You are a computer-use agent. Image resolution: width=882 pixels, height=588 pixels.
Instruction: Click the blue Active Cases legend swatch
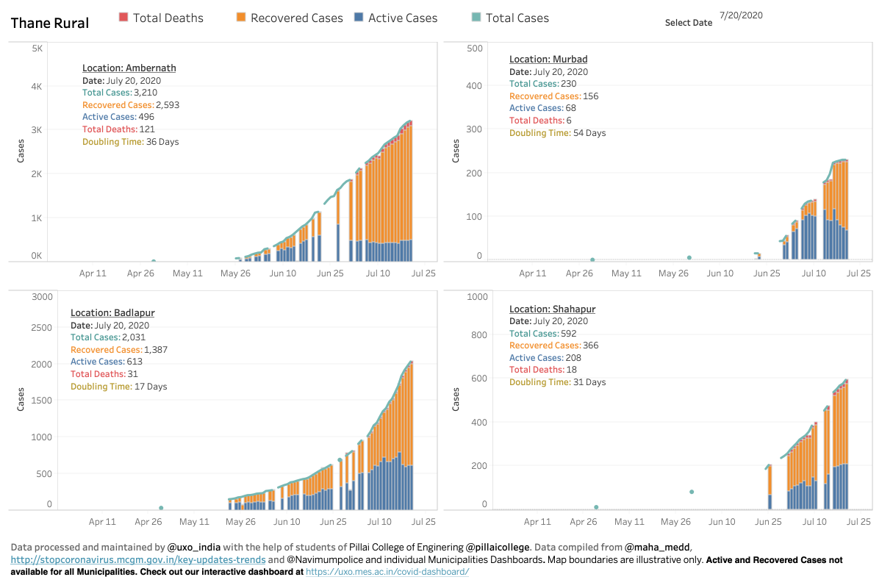pyautogui.click(x=358, y=18)
